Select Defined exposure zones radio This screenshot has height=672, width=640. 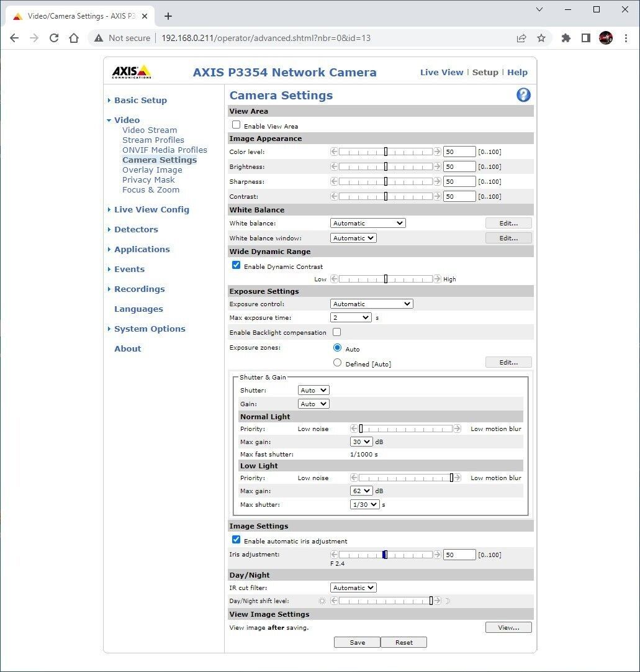tap(338, 363)
